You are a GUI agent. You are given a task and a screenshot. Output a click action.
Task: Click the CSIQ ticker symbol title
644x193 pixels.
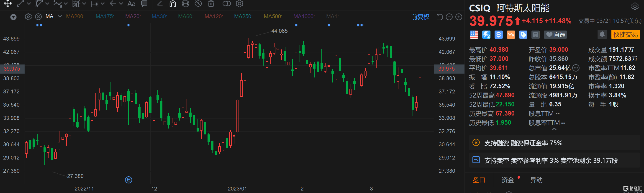pos(480,8)
